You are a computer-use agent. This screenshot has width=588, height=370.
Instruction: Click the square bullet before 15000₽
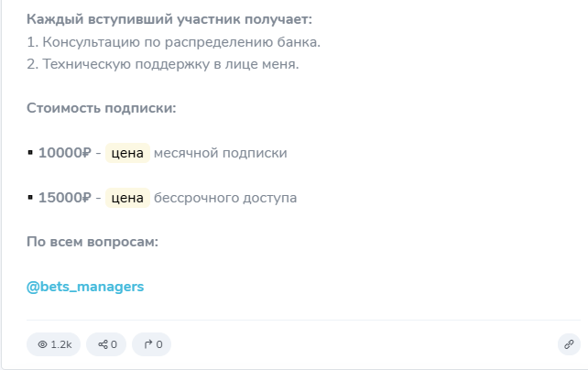(30, 198)
